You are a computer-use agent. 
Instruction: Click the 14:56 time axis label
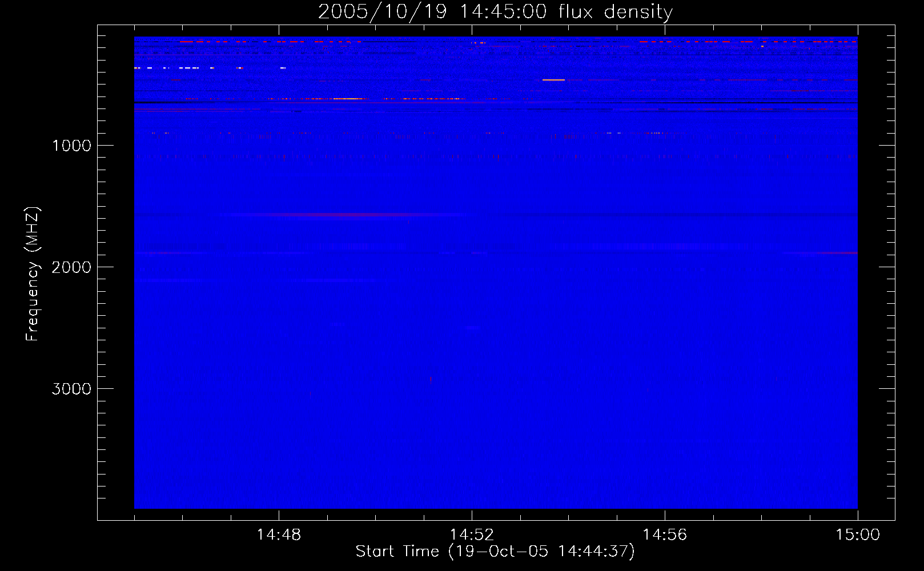(665, 535)
